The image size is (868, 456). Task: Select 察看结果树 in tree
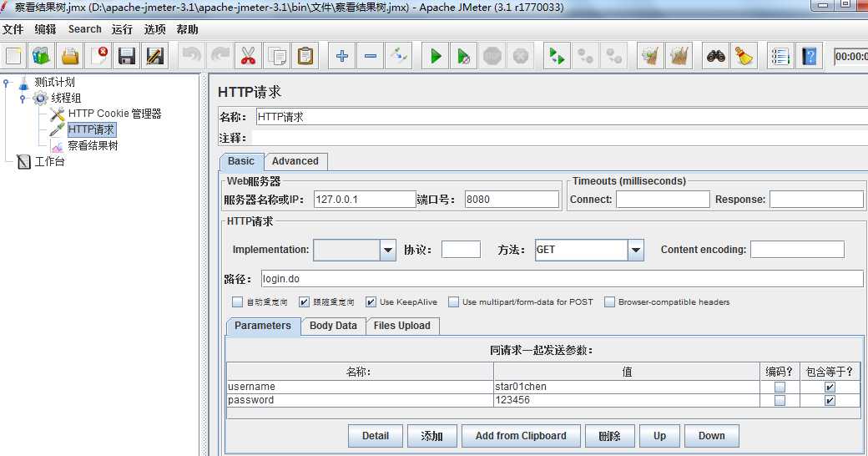(93, 145)
